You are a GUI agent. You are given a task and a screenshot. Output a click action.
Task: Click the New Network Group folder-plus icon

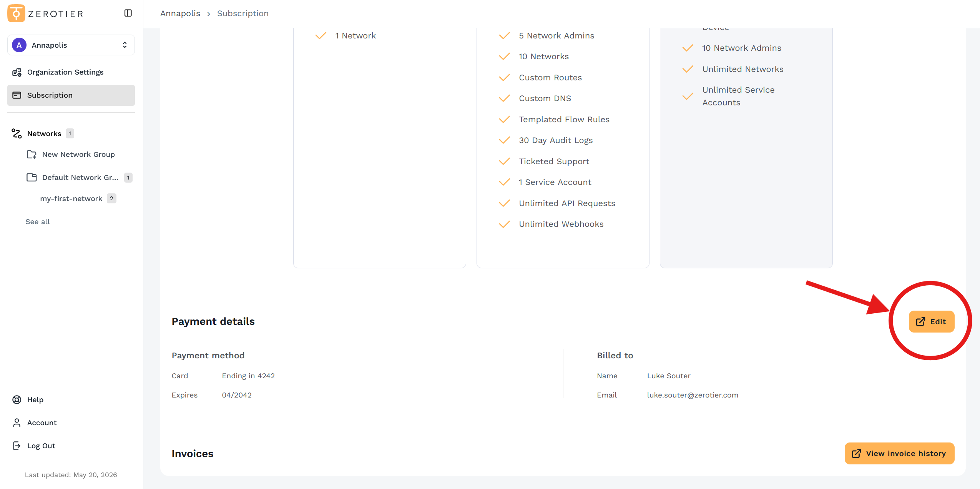click(x=32, y=155)
